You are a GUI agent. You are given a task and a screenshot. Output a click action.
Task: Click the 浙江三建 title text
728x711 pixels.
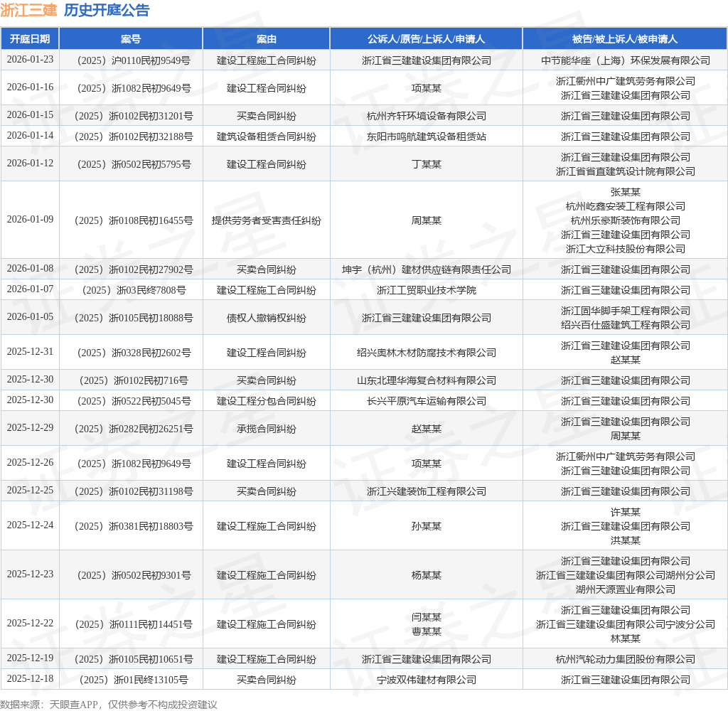(28, 10)
